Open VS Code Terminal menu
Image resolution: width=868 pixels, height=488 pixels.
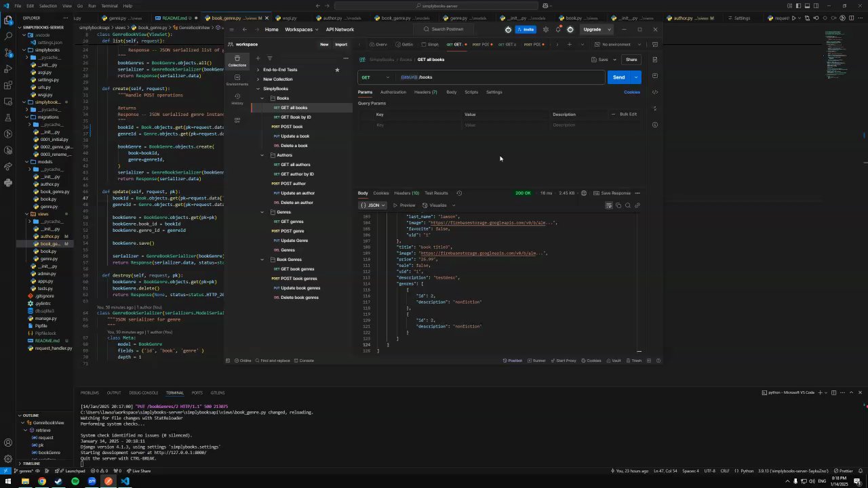[x=109, y=5]
